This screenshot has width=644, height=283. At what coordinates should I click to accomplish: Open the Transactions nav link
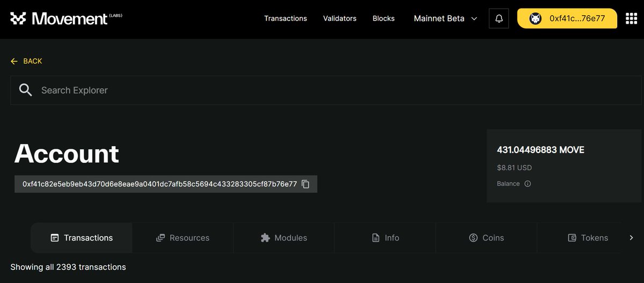coord(286,18)
